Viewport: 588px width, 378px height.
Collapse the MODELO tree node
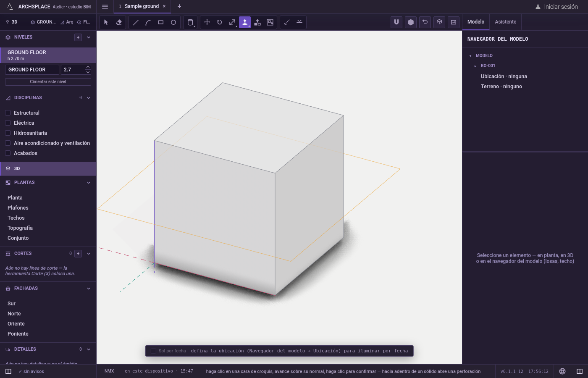click(x=470, y=56)
